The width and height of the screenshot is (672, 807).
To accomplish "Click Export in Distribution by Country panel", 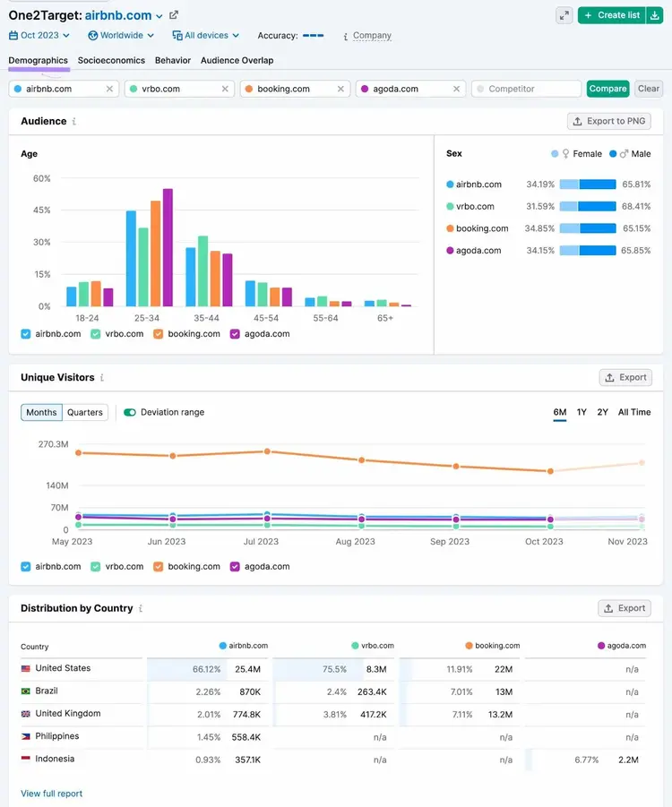I will click(625, 608).
